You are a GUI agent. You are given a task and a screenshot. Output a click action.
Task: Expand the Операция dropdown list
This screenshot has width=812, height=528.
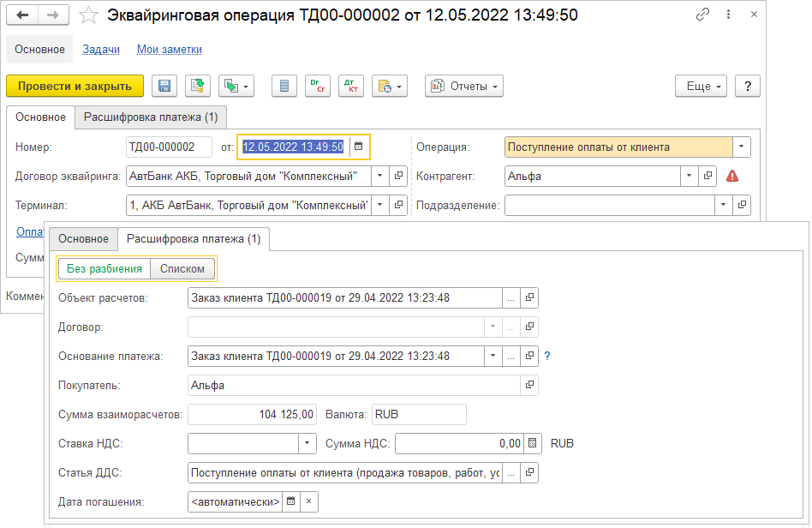(741, 147)
